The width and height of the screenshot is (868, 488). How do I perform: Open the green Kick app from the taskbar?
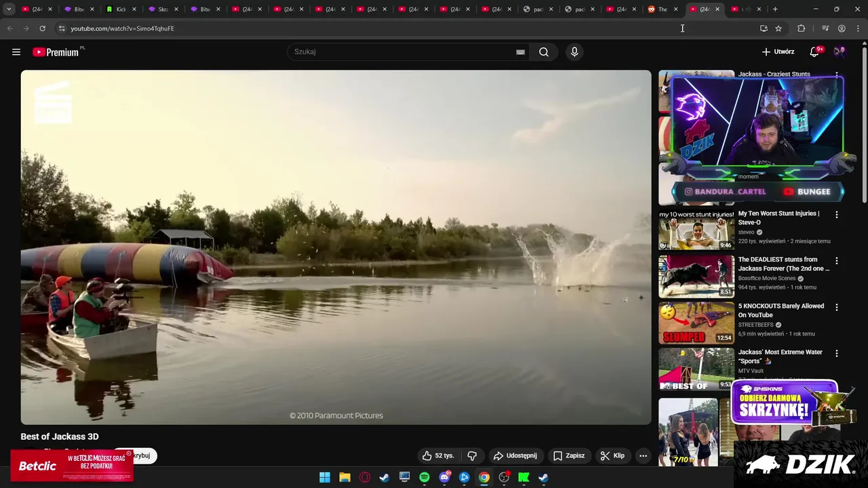(524, 477)
